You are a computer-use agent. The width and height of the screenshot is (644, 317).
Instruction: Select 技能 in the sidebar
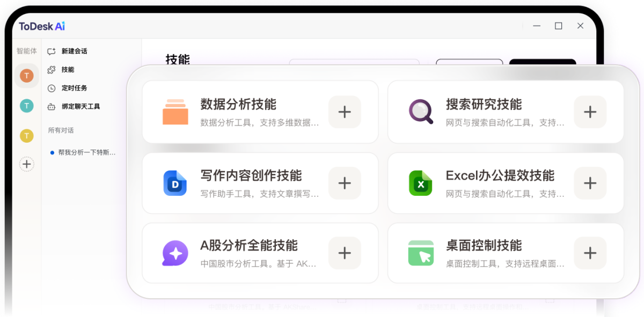coord(68,70)
